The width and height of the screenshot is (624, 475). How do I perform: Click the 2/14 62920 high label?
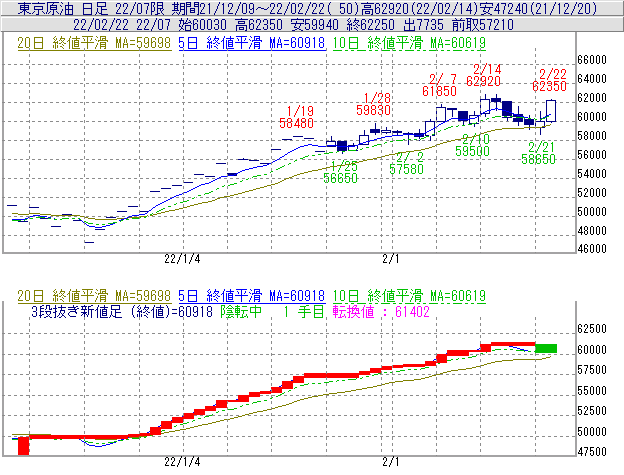pos(484,75)
